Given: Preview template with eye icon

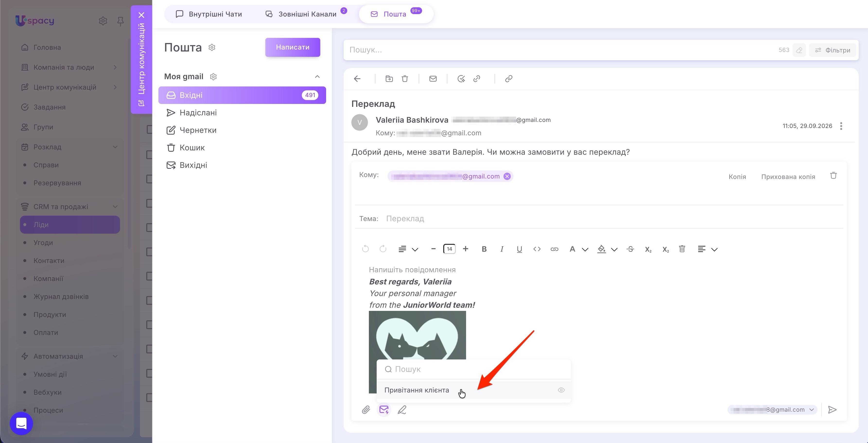Looking at the screenshot, I should click(561, 390).
